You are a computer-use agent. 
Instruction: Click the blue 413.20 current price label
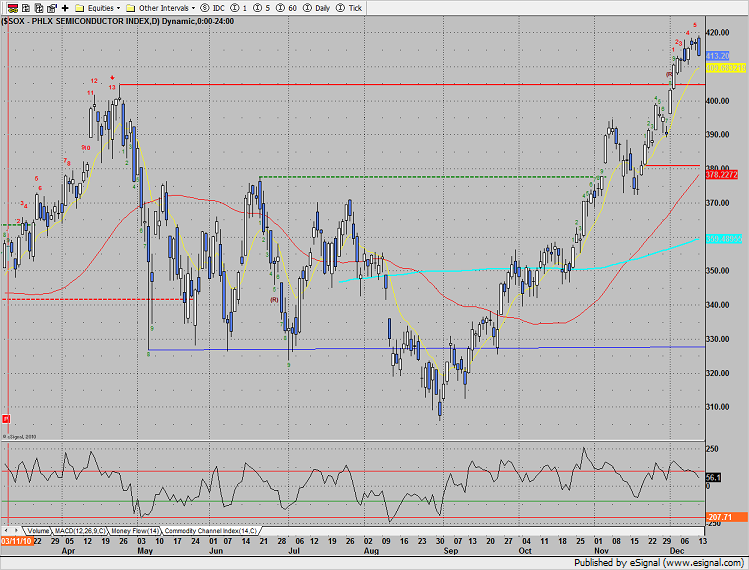(717, 56)
